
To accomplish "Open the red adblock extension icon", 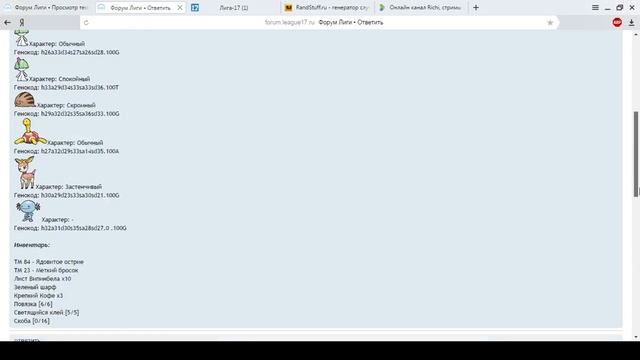I will 617,22.
